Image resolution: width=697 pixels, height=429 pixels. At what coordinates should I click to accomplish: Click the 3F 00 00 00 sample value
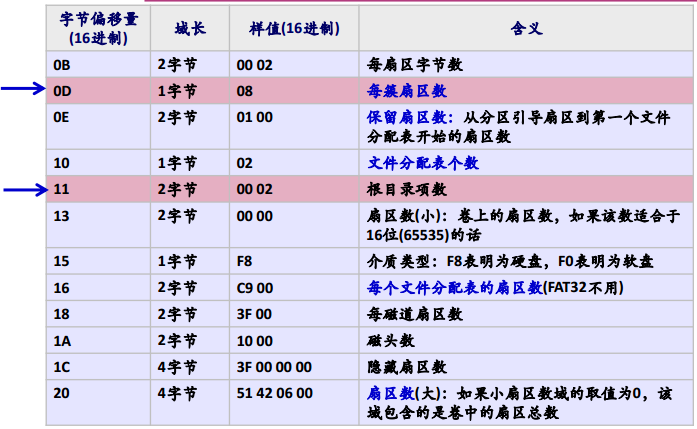(x=275, y=366)
